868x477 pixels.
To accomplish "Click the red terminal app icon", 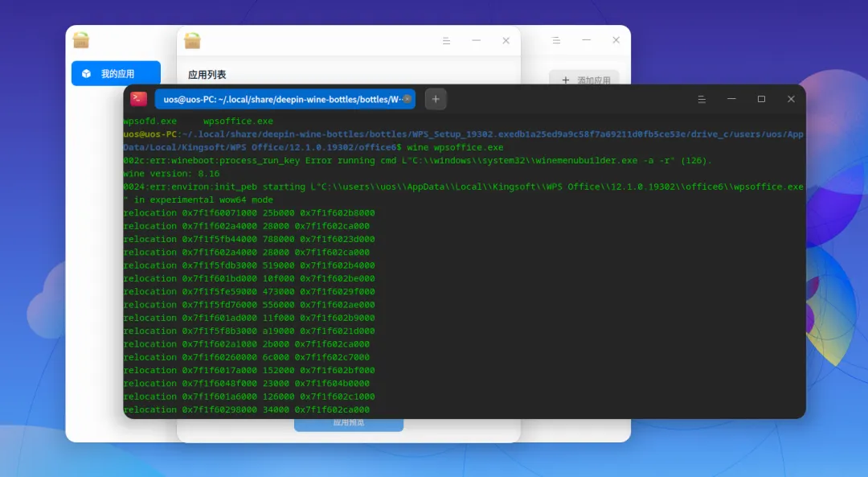I will [x=138, y=99].
